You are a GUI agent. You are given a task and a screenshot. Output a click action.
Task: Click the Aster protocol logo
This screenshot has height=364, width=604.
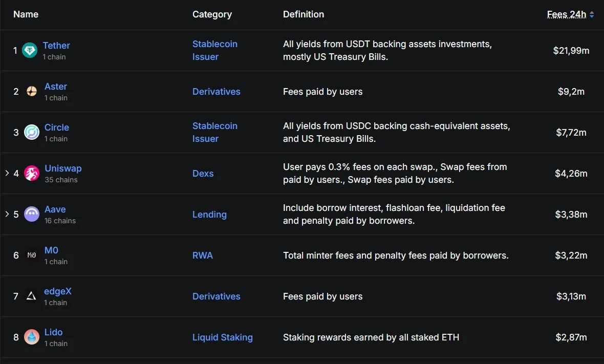[32, 91]
